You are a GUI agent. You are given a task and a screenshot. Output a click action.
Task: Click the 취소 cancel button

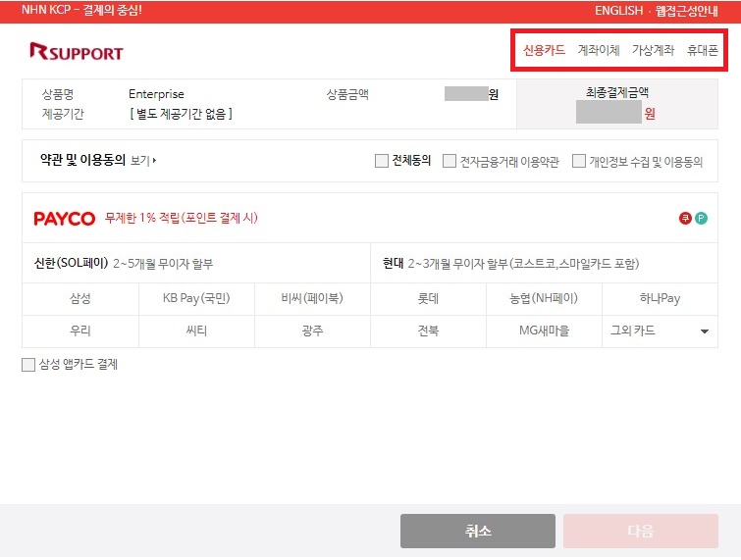[x=478, y=532]
